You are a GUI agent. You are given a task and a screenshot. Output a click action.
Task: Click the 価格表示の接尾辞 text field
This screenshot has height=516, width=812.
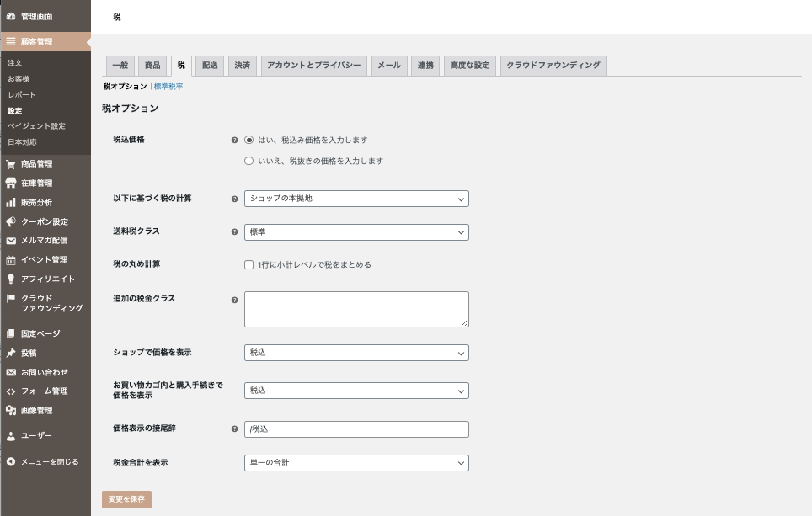tap(355, 429)
